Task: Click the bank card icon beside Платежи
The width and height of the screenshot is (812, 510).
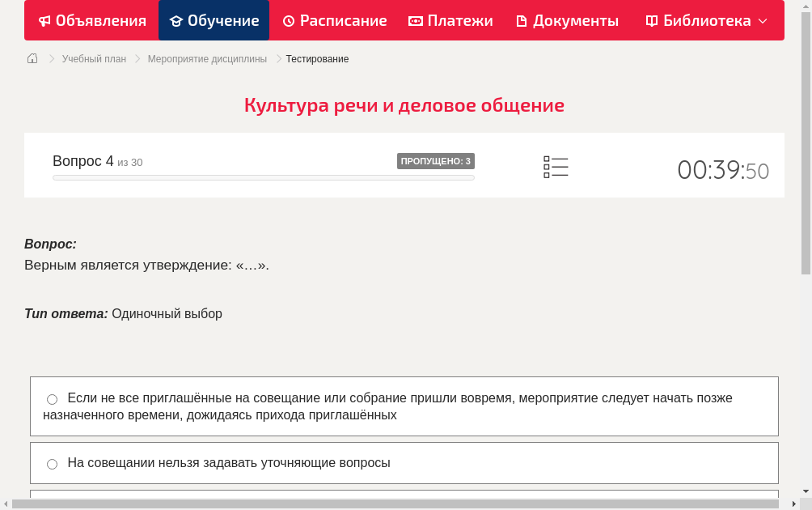Action: 415,20
